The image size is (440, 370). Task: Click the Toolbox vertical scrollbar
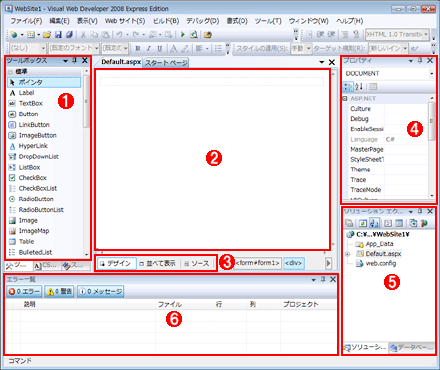coord(86,162)
